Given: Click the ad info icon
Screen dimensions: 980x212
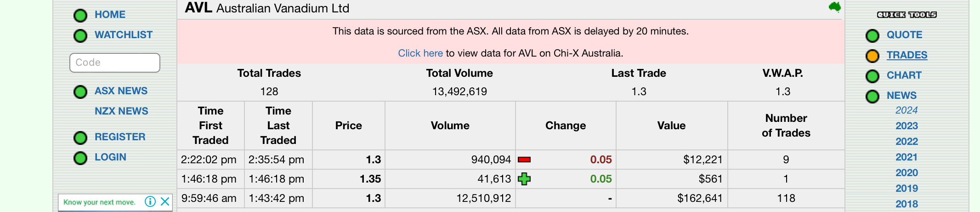Looking at the screenshot, I should pos(150,201).
